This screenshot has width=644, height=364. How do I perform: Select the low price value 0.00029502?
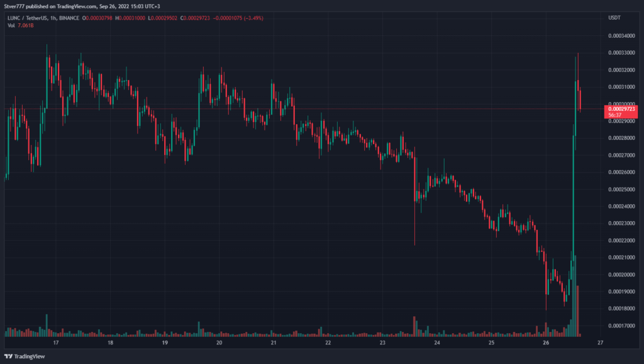(x=163, y=18)
